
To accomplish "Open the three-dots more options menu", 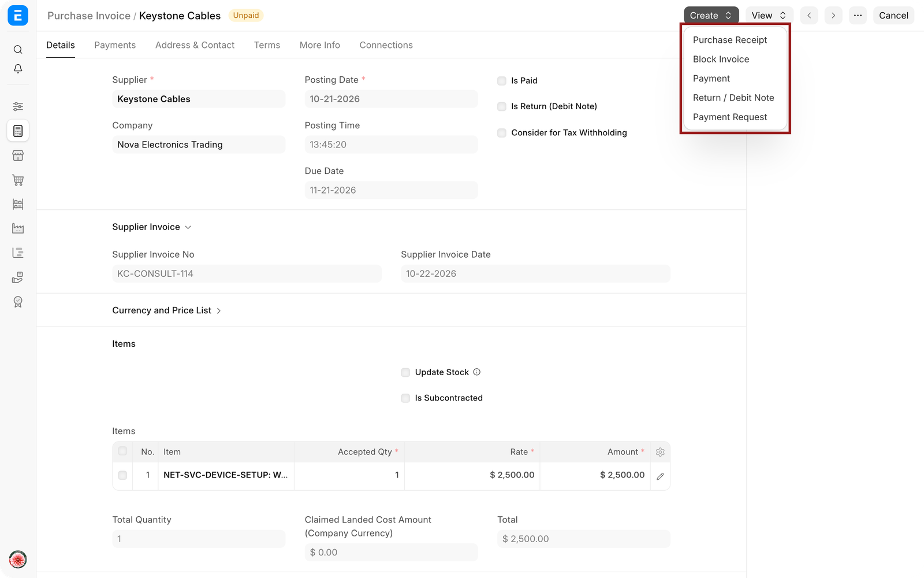I will point(858,16).
